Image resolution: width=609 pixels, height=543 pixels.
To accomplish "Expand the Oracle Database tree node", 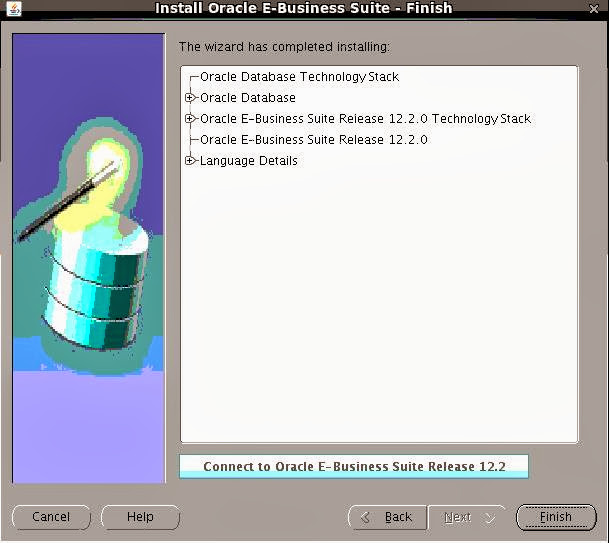I will (190, 97).
